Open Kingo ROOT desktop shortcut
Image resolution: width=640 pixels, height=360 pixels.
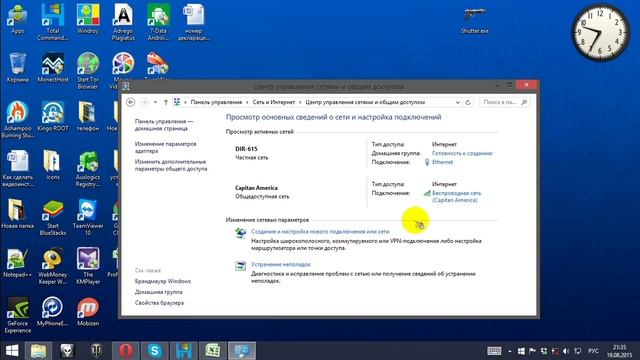pyautogui.click(x=53, y=117)
